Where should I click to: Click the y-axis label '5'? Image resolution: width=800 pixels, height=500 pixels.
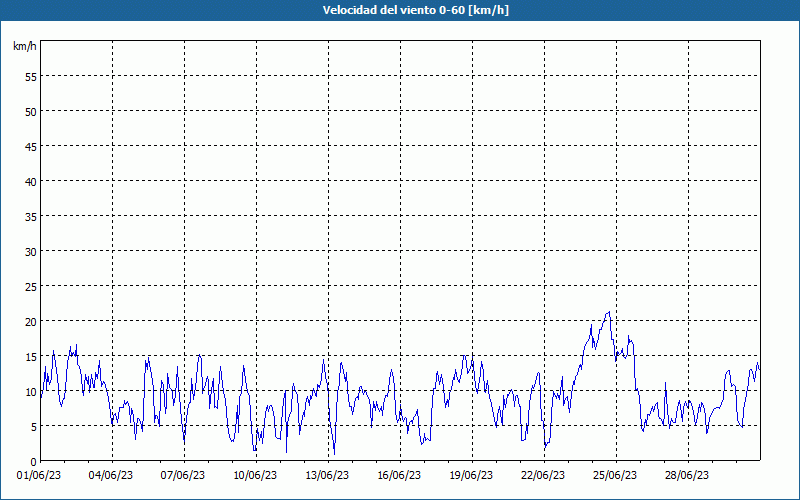(x=34, y=427)
